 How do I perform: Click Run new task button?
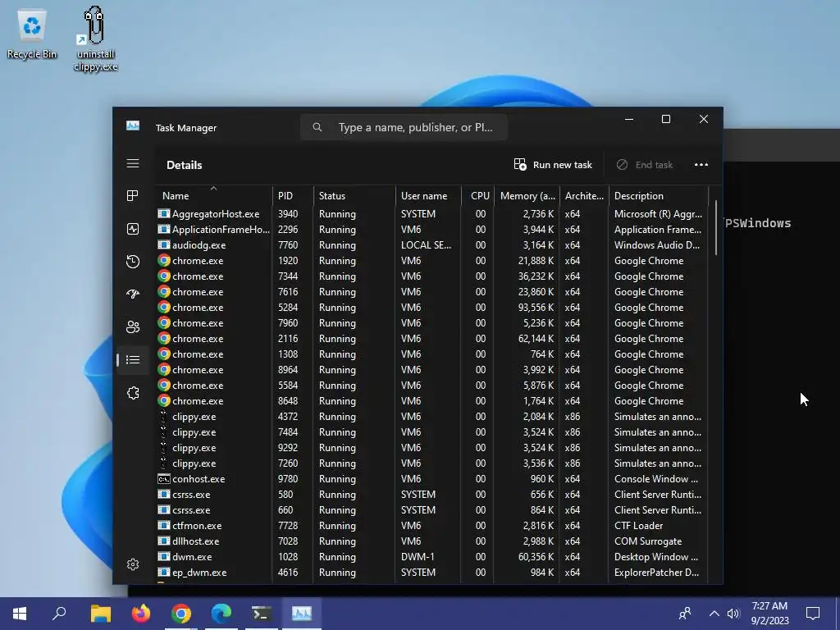tap(553, 164)
